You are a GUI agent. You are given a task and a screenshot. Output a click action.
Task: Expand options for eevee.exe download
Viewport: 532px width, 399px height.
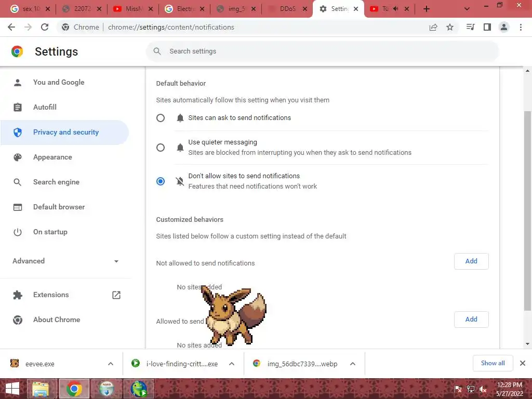coord(111,364)
